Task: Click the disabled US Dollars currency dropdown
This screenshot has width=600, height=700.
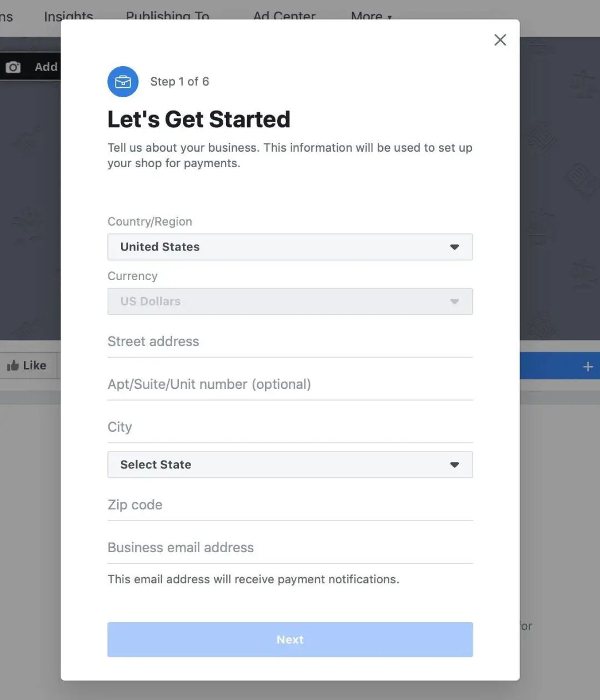Action: 290,301
